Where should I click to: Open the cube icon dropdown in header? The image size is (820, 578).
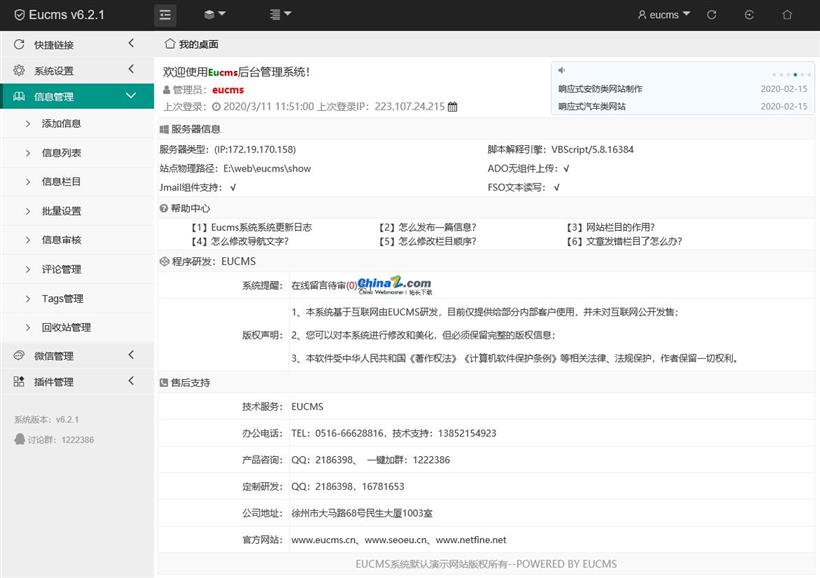214,15
